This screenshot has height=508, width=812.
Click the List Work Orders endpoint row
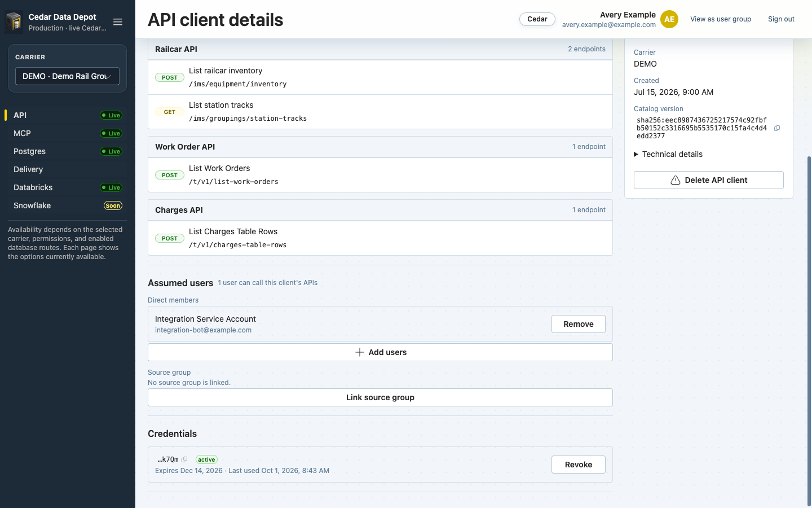pos(380,175)
